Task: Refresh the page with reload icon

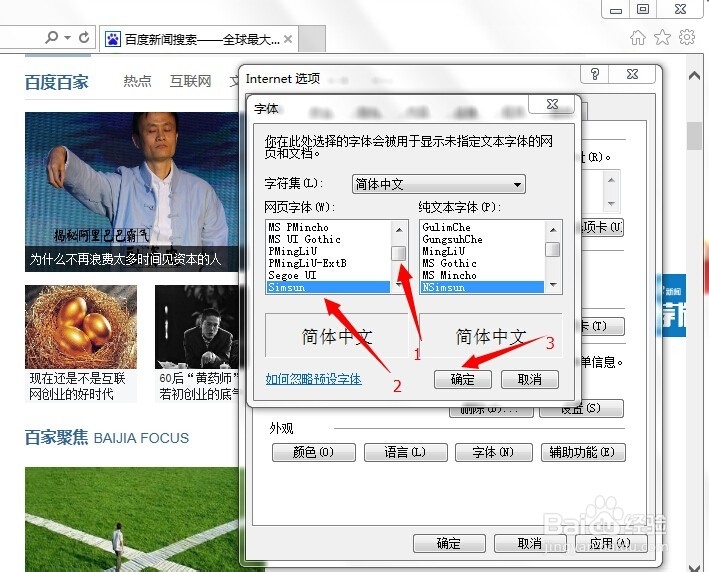Action: click(84, 37)
